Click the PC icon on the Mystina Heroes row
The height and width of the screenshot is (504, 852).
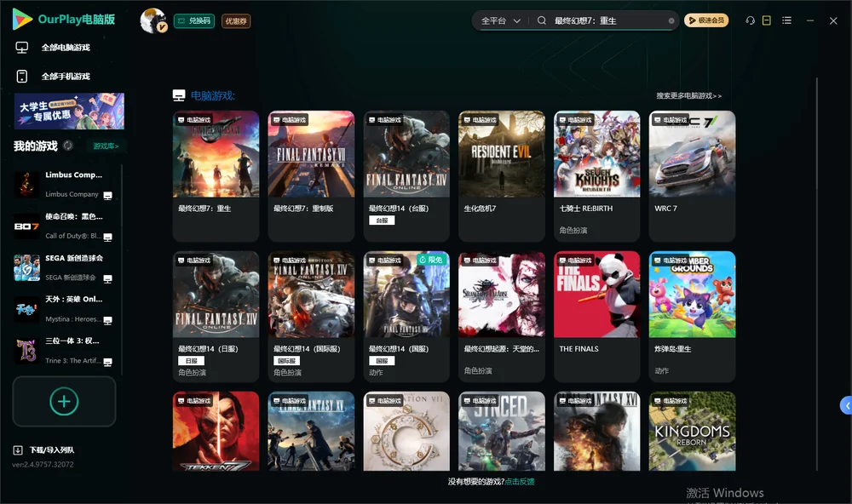coord(107,320)
